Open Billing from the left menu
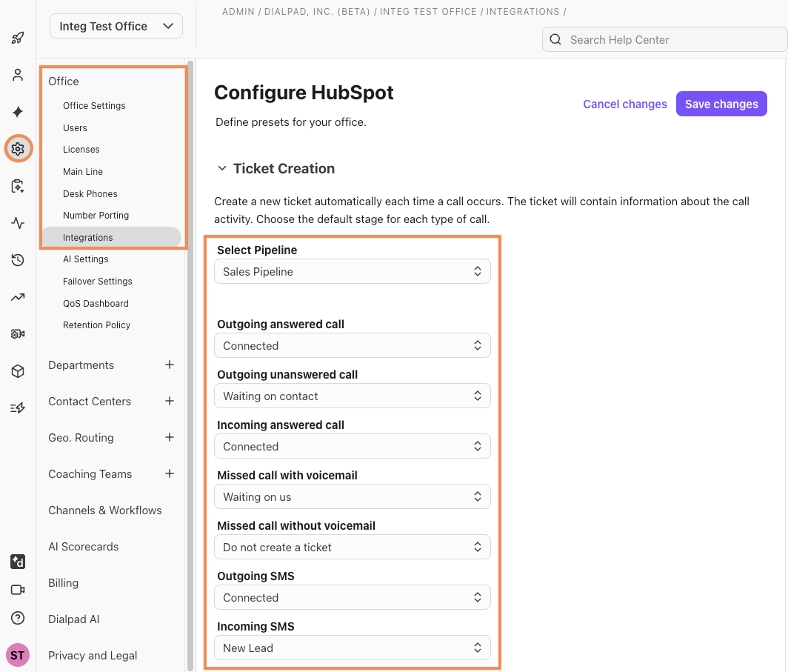 point(63,583)
